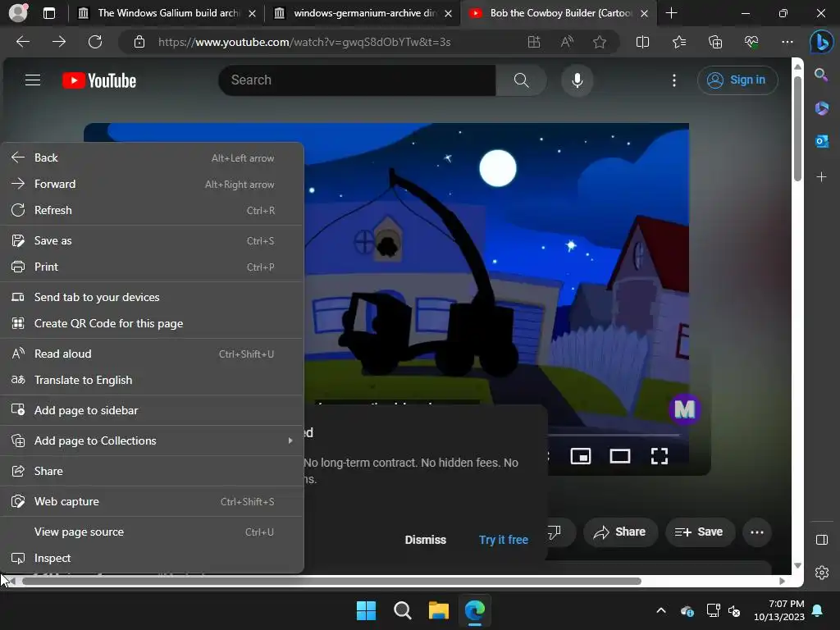Screen dimensions: 840x630
Task: Open Outlook sidebar icon
Action: coord(821,141)
